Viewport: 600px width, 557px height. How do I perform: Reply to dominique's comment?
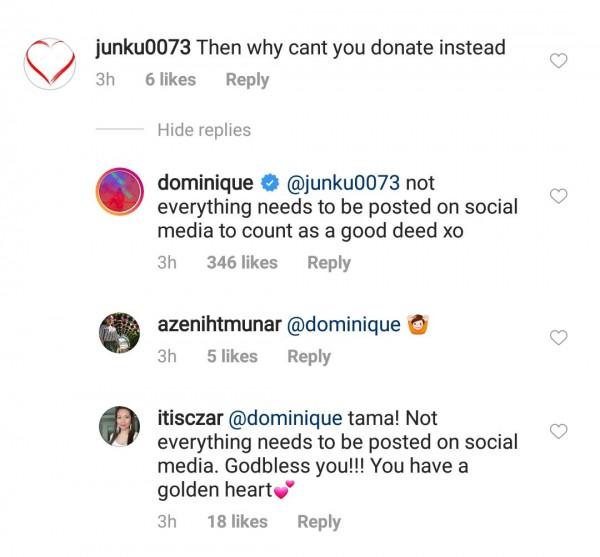pyautogui.click(x=329, y=263)
